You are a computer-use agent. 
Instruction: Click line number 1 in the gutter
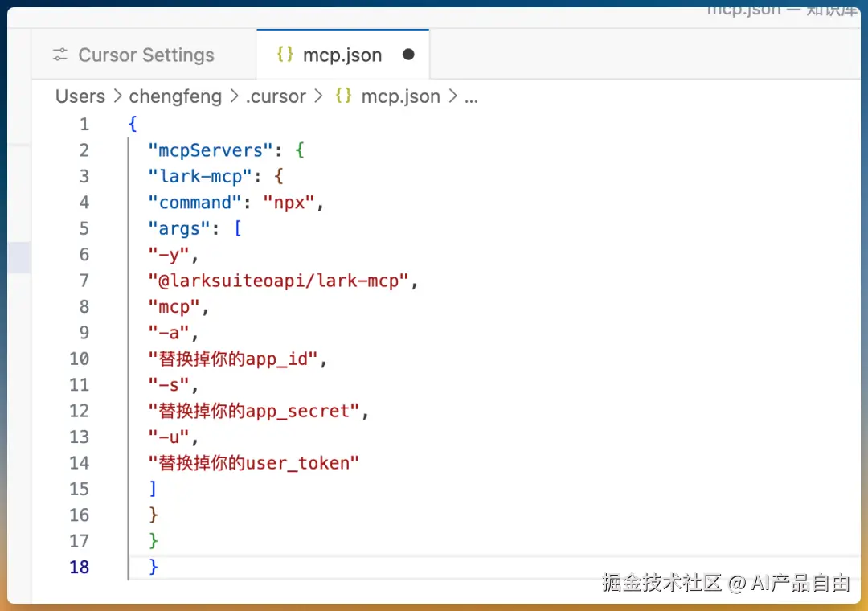coord(84,124)
